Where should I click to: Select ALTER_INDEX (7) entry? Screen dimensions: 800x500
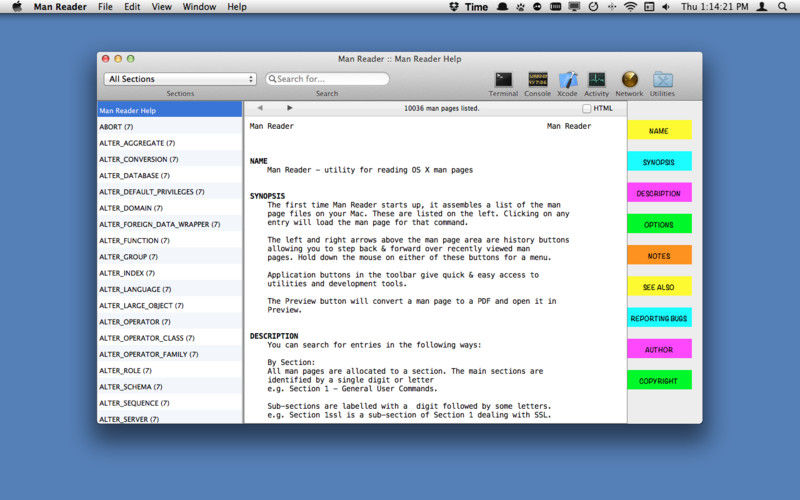coord(169,273)
